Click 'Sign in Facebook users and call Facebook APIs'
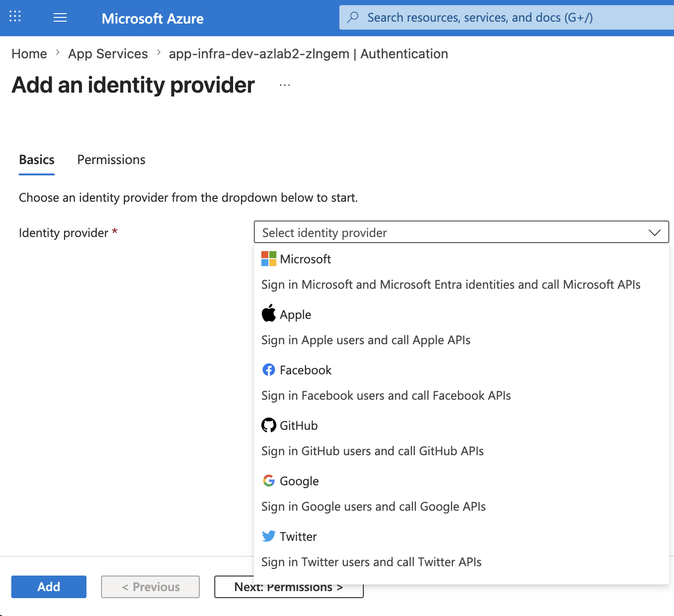This screenshot has height=616, width=674. 386,395
